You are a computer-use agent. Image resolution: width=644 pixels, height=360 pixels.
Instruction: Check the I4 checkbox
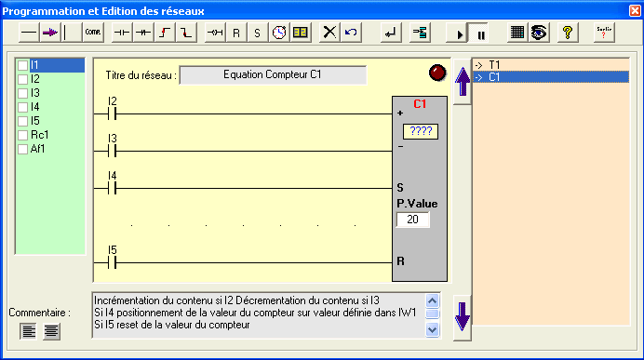click(23, 107)
